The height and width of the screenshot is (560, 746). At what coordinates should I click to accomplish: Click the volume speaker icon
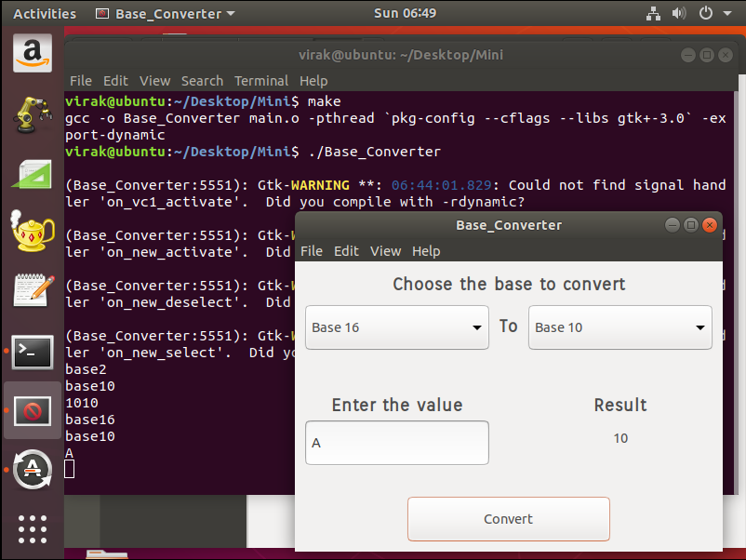point(679,13)
